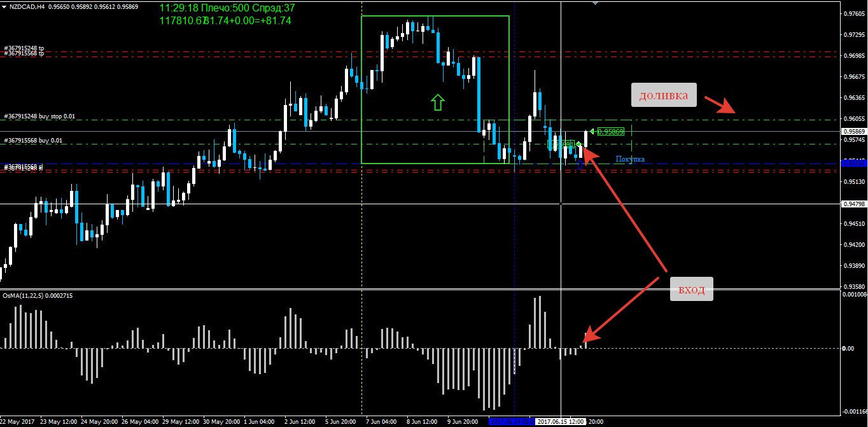Select the green arrow beside 0.95869 label
Image resolution: width=868 pixels, height=427 pixels.
tap(592, 132)
